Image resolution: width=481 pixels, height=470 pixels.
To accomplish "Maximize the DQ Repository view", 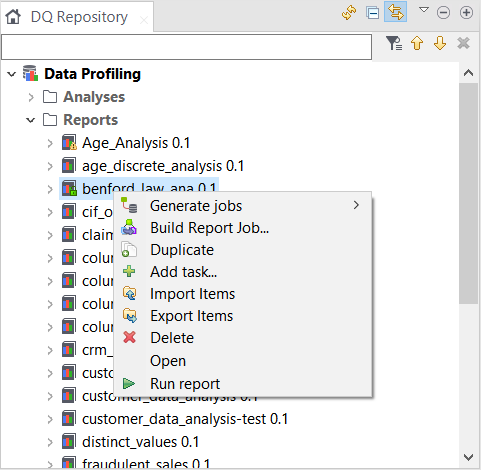I will coord(466,13).
